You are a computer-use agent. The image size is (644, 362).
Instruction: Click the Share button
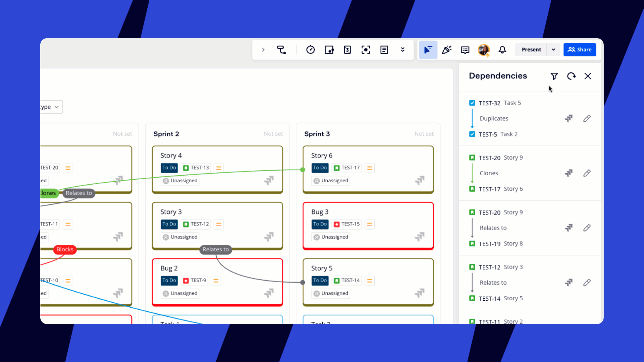[580, 50]
